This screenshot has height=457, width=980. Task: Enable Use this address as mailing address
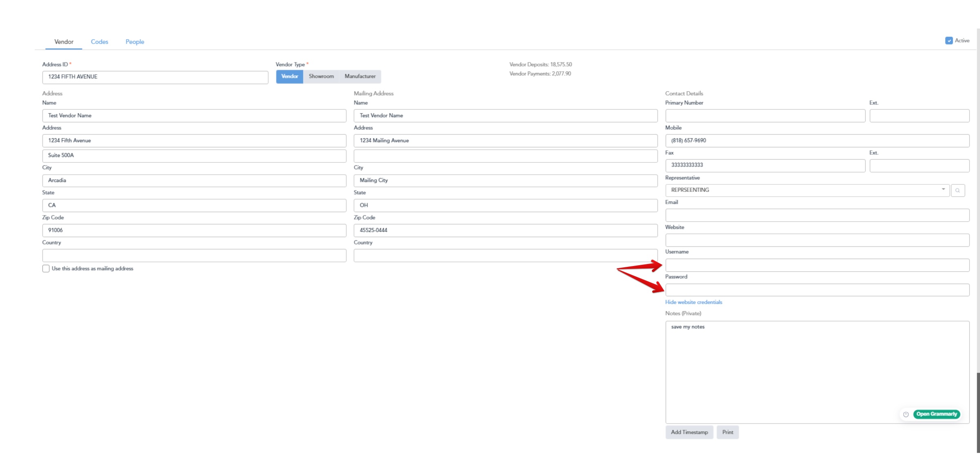[46, 268]
